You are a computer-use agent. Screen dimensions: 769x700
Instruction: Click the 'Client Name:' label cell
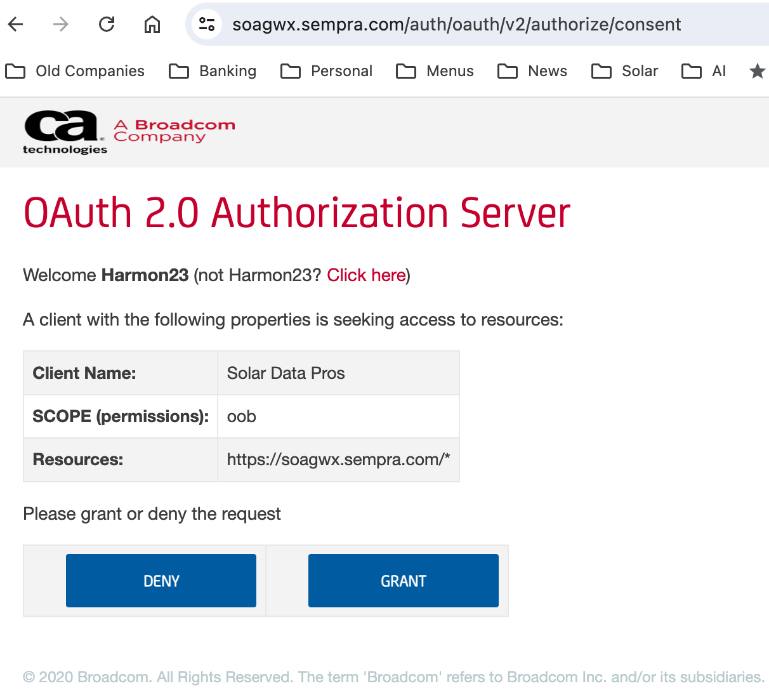121,373
